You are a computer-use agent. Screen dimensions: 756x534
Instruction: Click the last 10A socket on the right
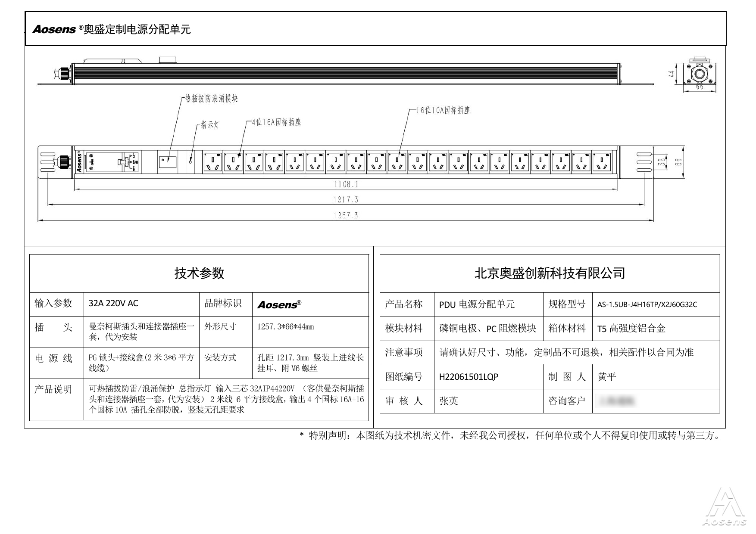pyautogui.click(x=602, y=162)
